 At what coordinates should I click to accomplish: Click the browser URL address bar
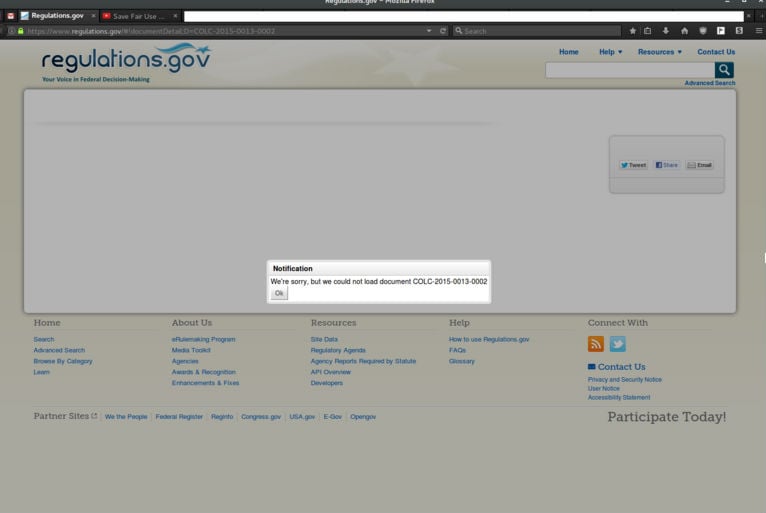[x=225, y=31]
